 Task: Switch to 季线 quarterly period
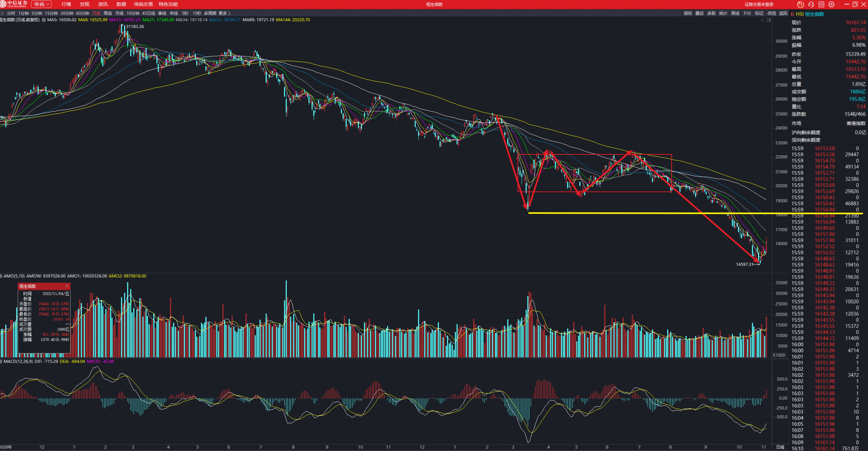[x=162, y=13]
